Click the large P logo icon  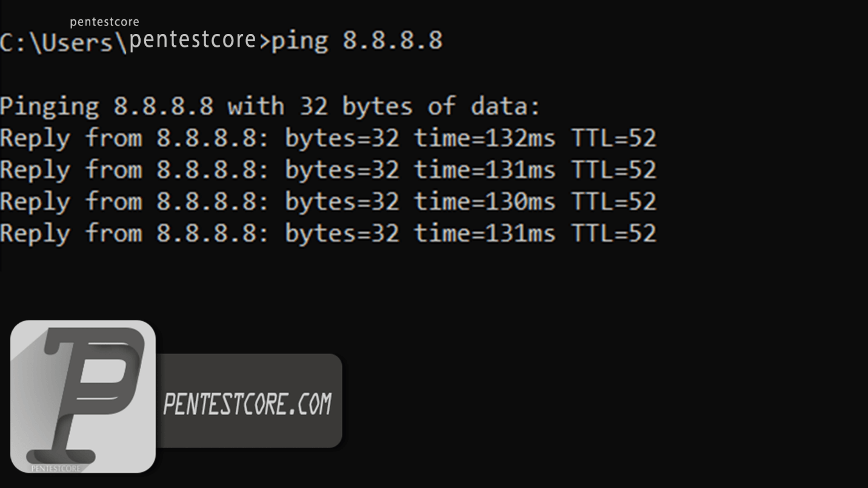[x=83, y=396]
